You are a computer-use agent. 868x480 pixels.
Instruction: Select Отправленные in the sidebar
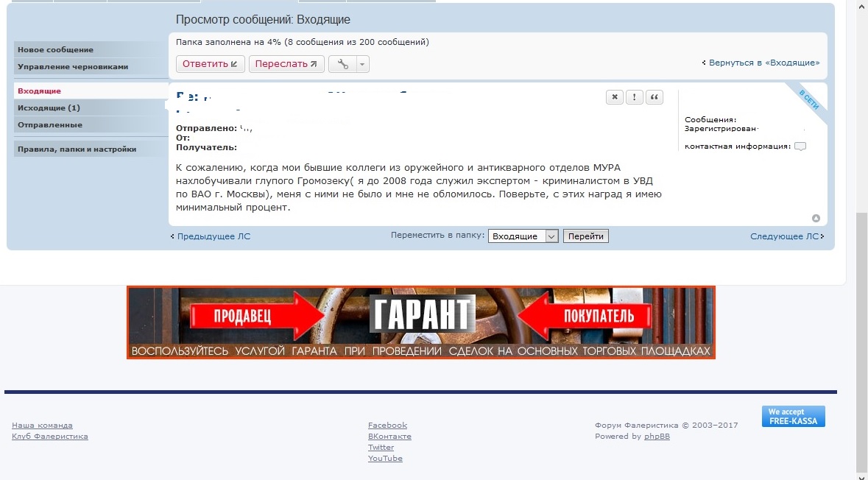coord(50,125)
